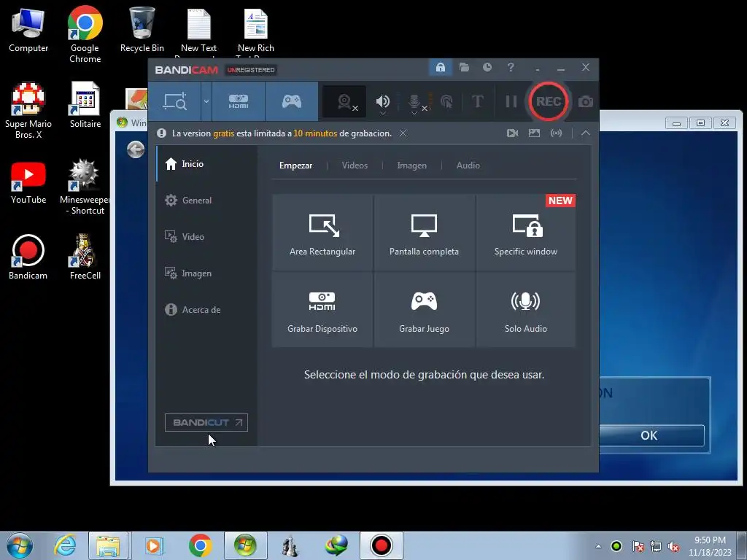Open the Acerca de sidebar item
This screenshot has height=560, width=747.
pyautogui.click(x=206, y=309)
